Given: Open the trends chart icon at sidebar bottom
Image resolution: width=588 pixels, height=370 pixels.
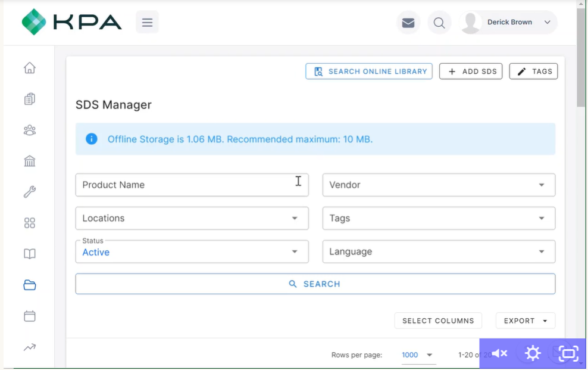Looking at the screenshot, I should click(x=29, y=347).
